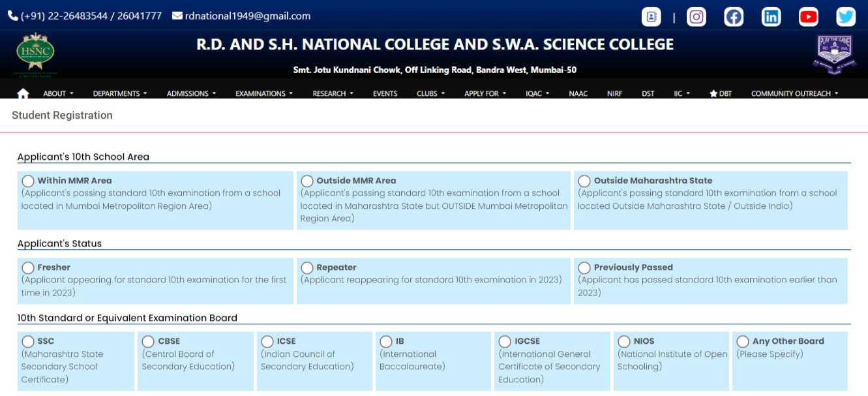Click the envelope icon beside email address
The image size is (868, 396).
(177, 16)
